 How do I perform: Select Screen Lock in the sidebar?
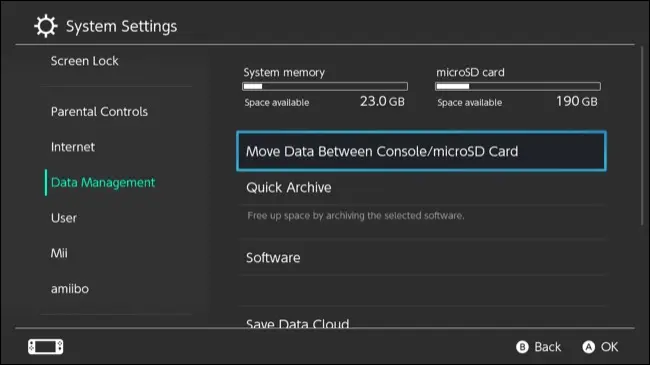tap(85, 61)
